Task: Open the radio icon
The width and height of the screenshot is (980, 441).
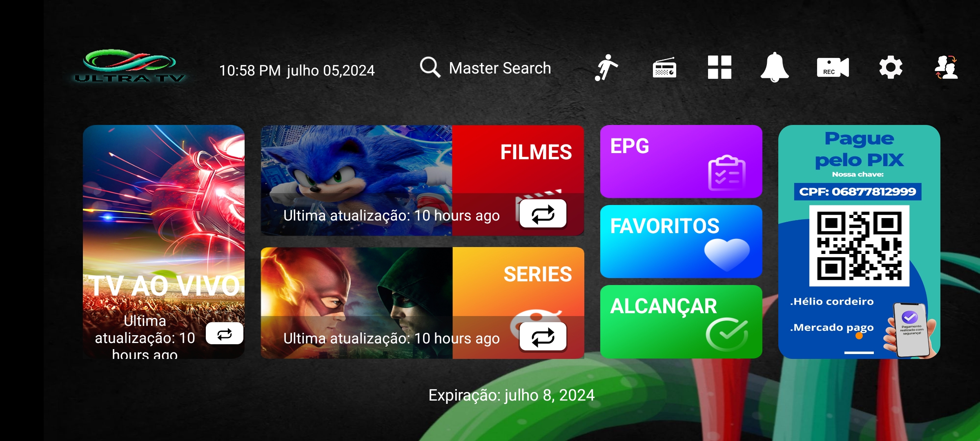Action: pyautogui.click(x=664, y=67)
